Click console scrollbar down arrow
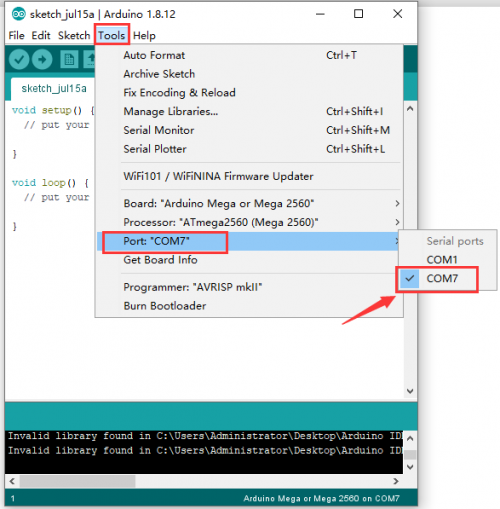500x509 pixels. [x=410, y=467]
